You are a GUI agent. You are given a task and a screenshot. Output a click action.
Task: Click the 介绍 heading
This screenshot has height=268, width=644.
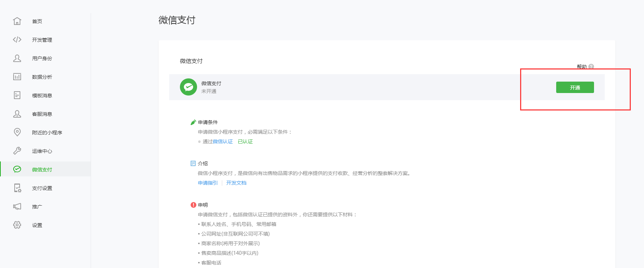pos(203,164)
